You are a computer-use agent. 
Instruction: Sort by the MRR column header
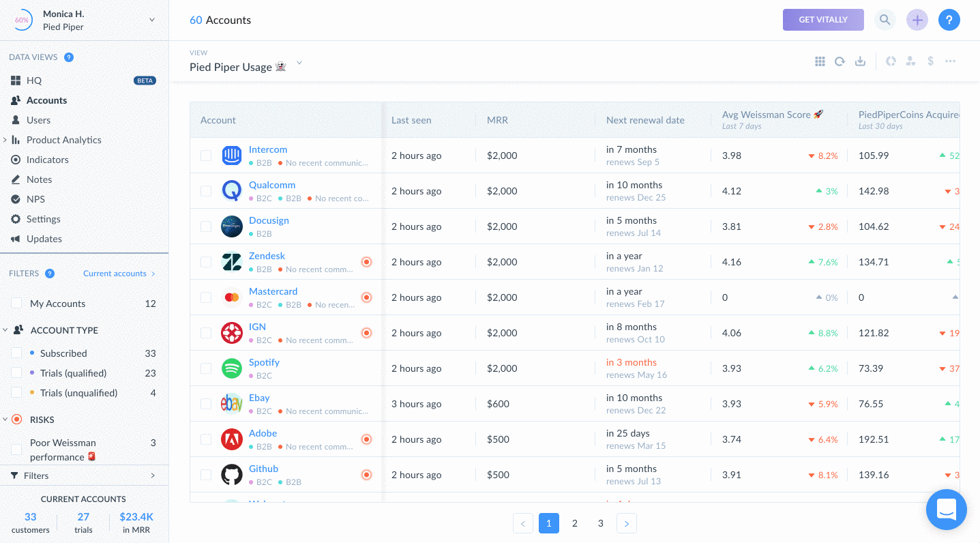(x=497, y=120)
